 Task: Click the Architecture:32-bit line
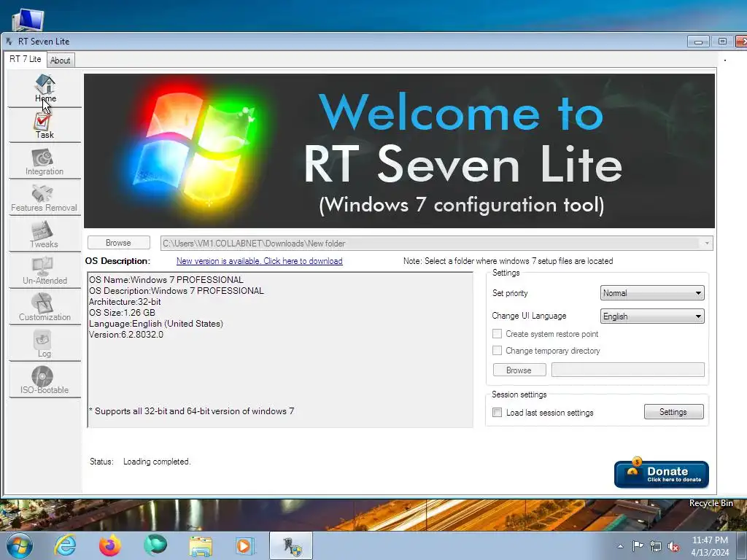(125, 302)
